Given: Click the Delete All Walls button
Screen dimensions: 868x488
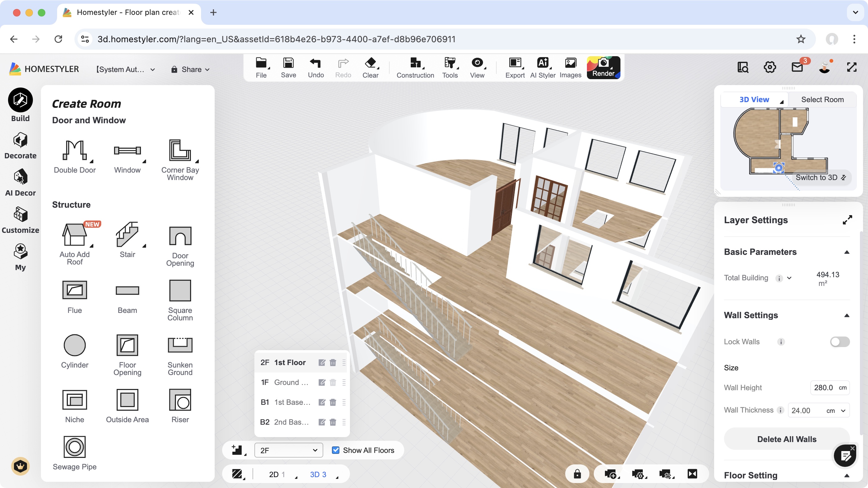Looking at the screenshot, I should [787, 439].
